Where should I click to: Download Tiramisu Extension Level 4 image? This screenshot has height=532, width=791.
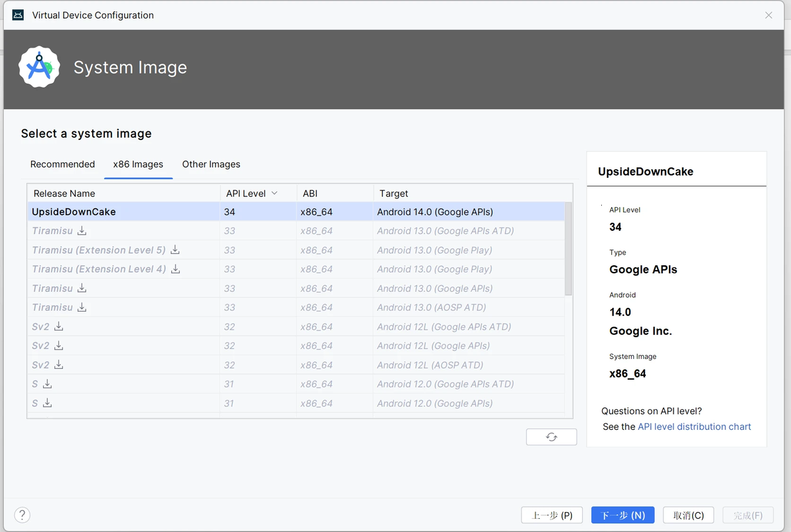(x=176, y=269)
